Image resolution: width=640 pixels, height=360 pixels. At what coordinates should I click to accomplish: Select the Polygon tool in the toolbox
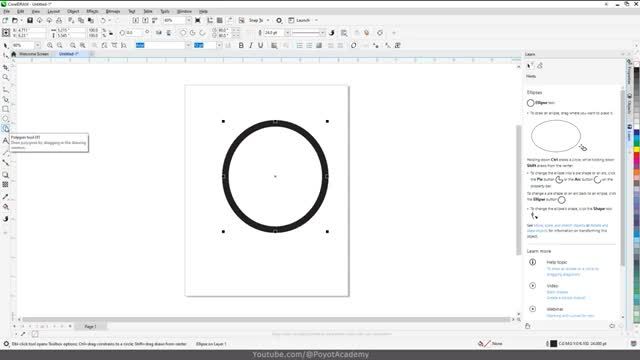point(6,129)
